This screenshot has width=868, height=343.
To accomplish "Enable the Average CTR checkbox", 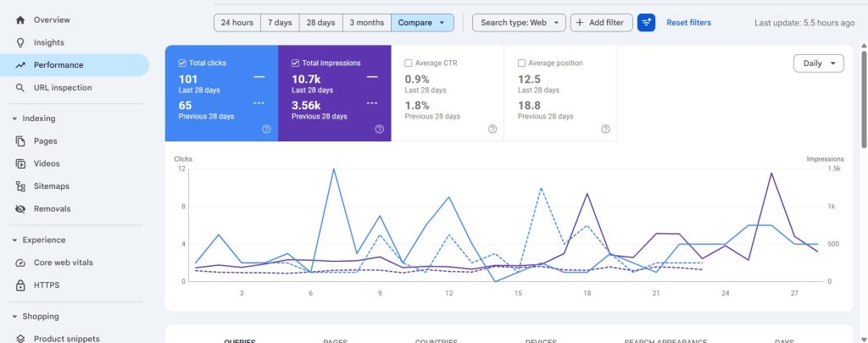I will click(408, 63).
